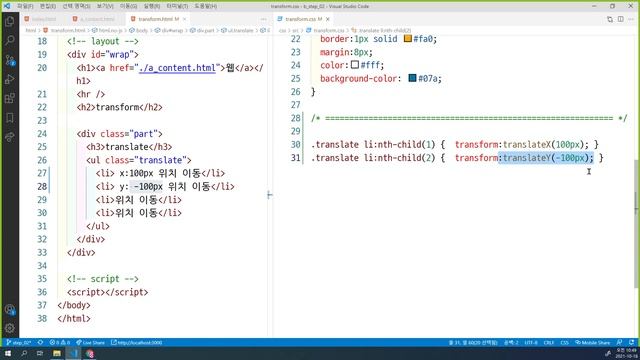Open the errors and warnings count
Screen dimensions: 640x360
point(60,343)
